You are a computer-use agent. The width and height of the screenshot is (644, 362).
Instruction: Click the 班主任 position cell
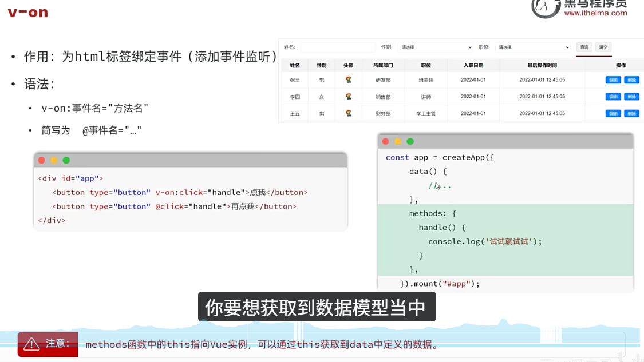click(426, 80)
